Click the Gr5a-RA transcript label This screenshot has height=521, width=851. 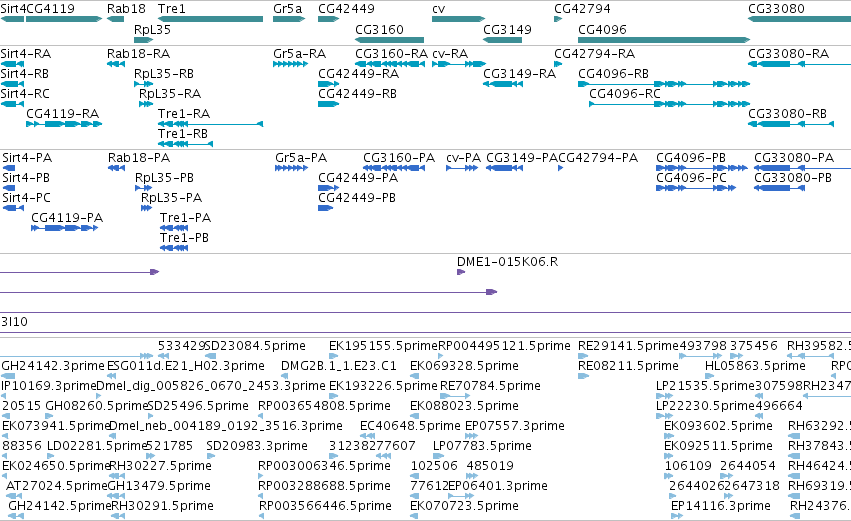(x=300, y=54)
